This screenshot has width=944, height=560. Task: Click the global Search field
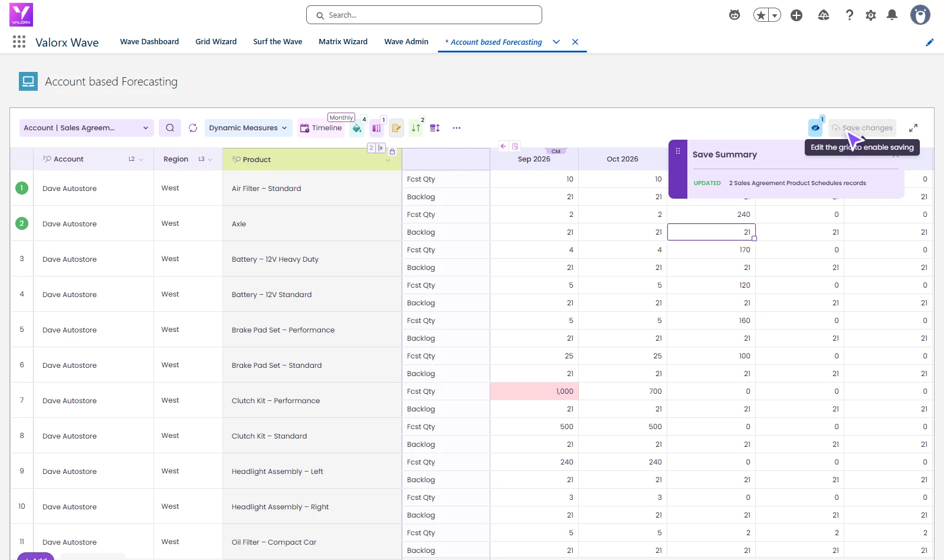click(424, 15)
